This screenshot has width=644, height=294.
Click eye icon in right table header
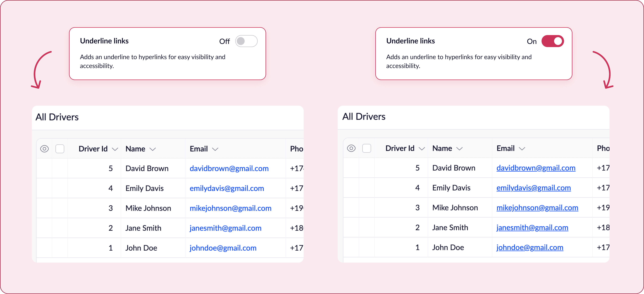(x=351, y=148)
